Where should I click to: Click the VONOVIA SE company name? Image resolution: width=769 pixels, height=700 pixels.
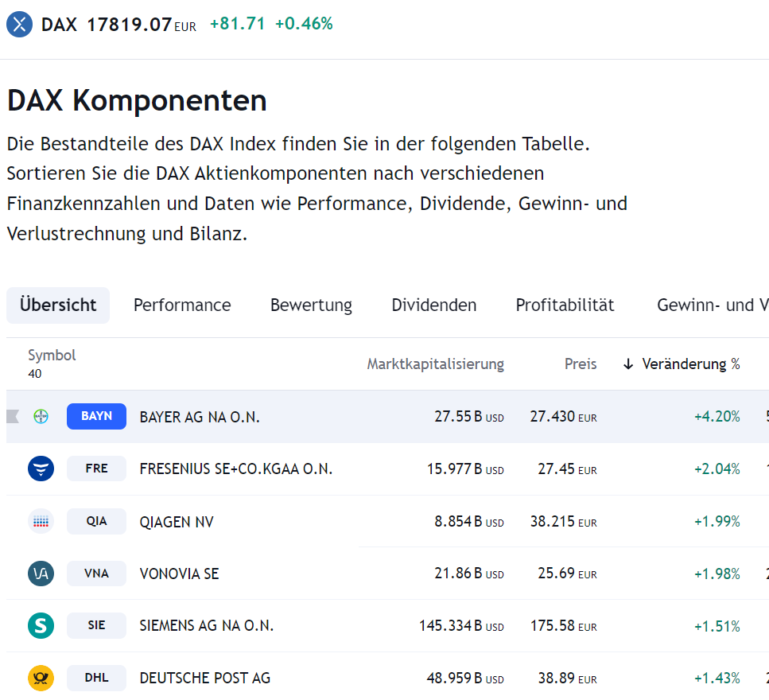pos(179,574)
